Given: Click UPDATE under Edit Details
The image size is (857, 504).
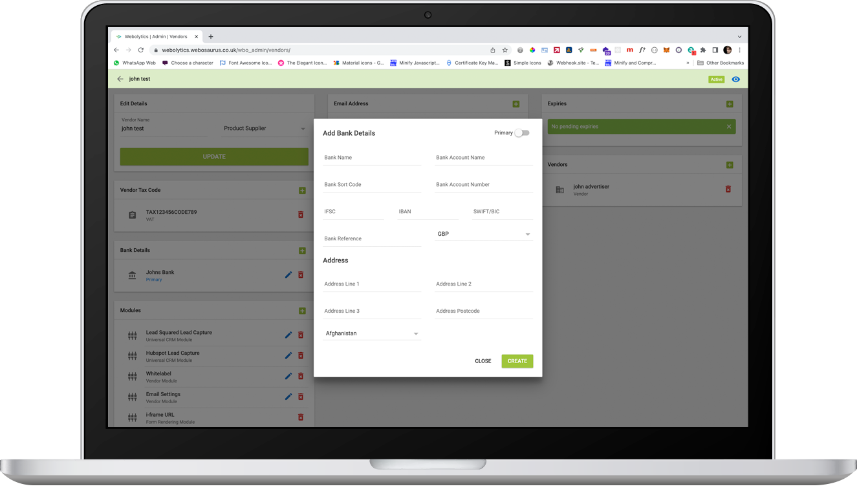Looking at the screenshot, I should (x=214, y=156).
